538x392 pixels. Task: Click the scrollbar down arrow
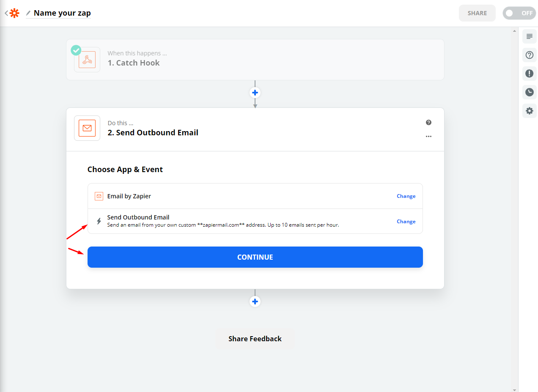coord(514,389)
